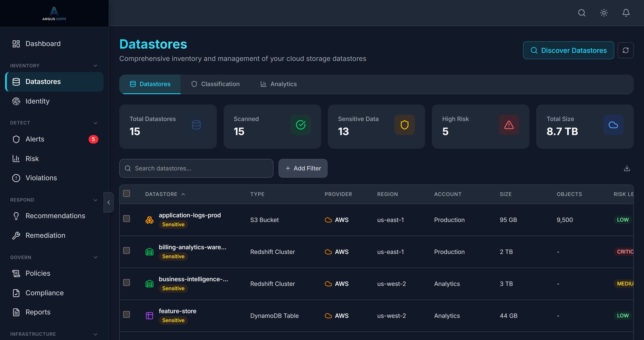This screenshot has height=340, width=644.
Task: Open the business-intelligence-... datastore name
Action: click(x=193, y=279)
